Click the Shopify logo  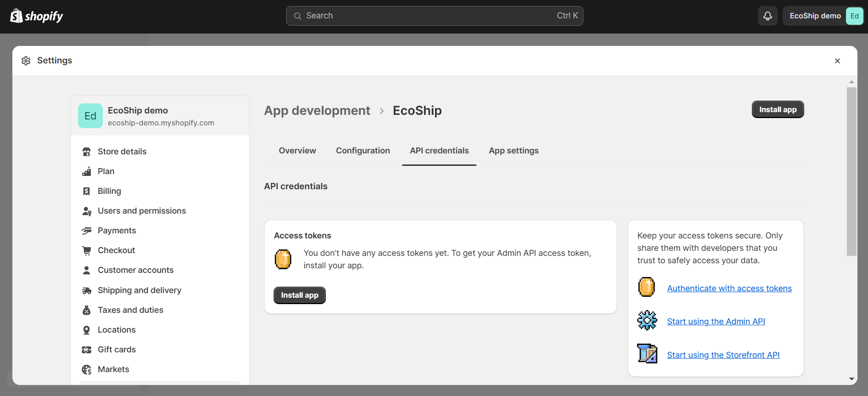tap(37, 16)
